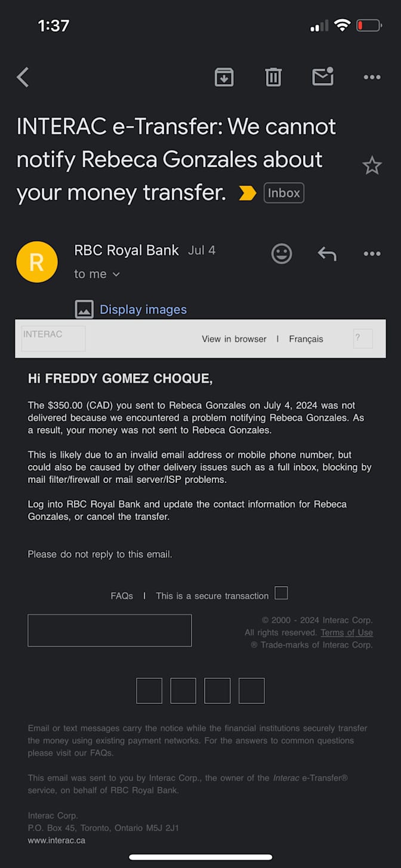The width and height of the screenshot is (401, 868).
Task: Open the message options three-dot menu
Action: click(372, 254)
